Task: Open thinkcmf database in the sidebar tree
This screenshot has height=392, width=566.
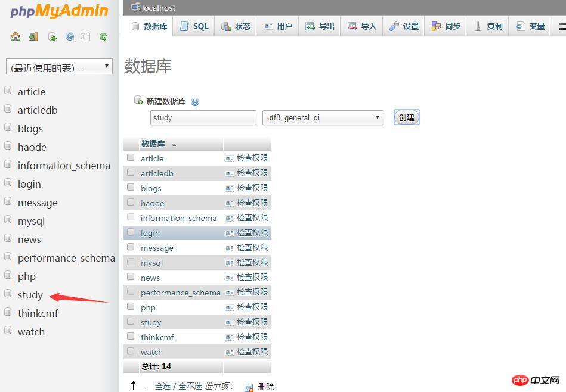Action: [x=38, y=313]
